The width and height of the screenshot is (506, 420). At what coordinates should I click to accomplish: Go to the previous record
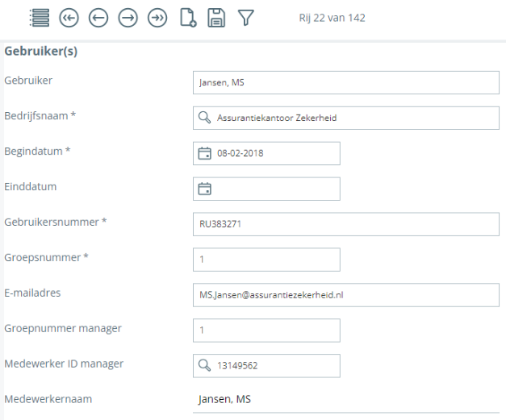click(98, 18)
